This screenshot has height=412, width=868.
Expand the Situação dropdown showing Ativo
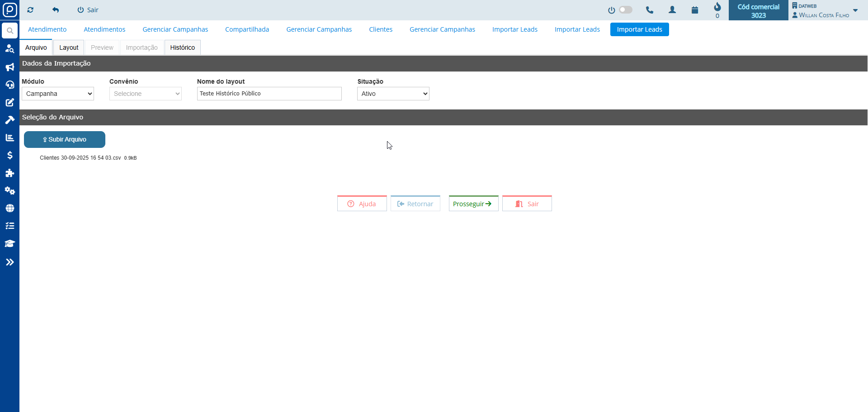[393, 94]
